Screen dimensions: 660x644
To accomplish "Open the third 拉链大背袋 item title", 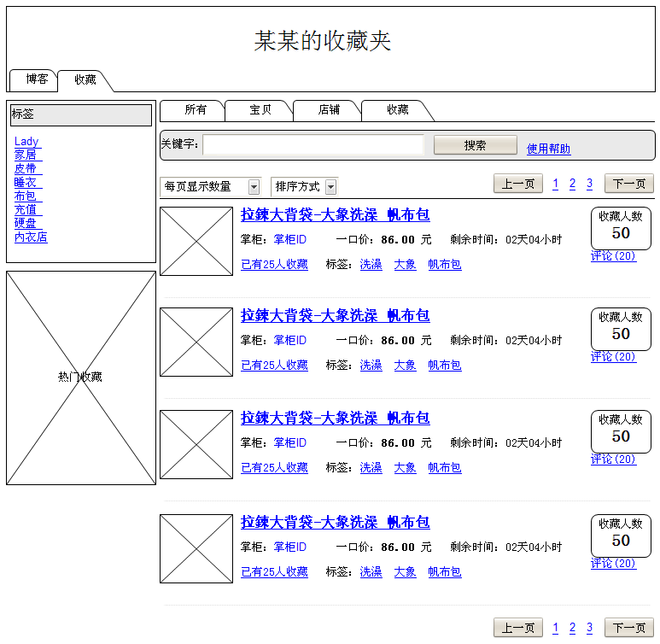I will click(x=335, y=419).
